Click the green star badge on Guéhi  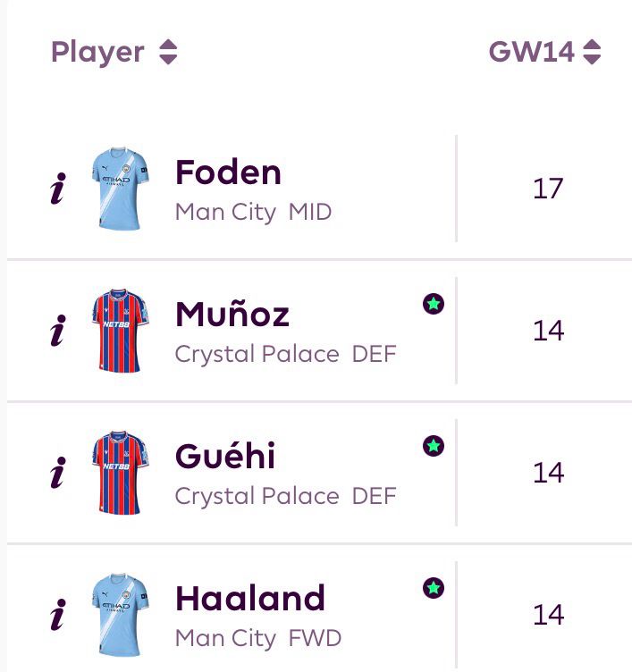[x=433, y=446]
